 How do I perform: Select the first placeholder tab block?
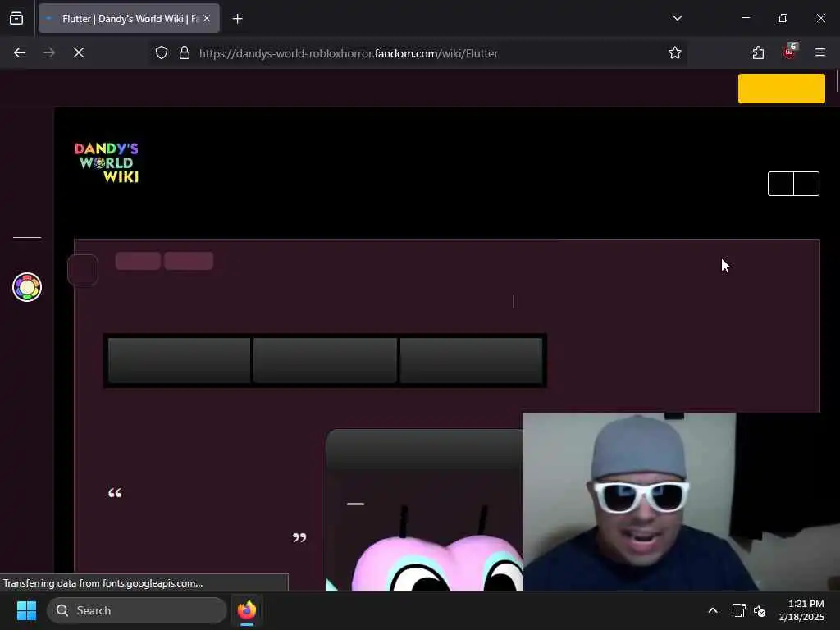179,361
